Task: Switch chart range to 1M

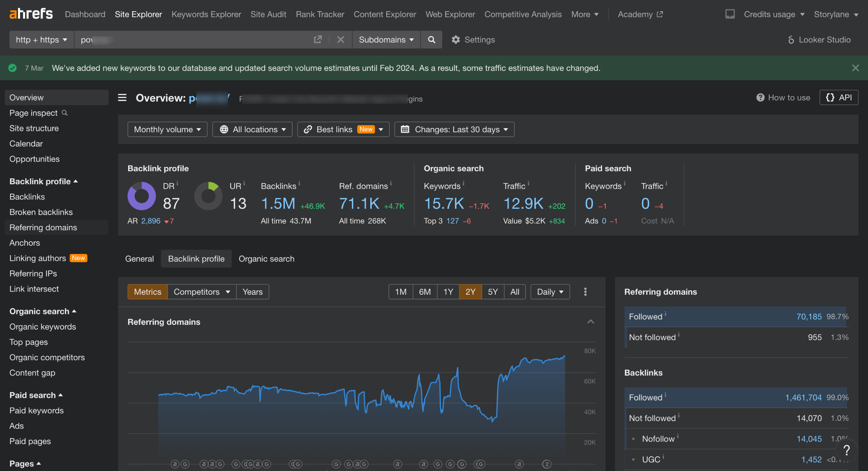Action: pos(400,292)
